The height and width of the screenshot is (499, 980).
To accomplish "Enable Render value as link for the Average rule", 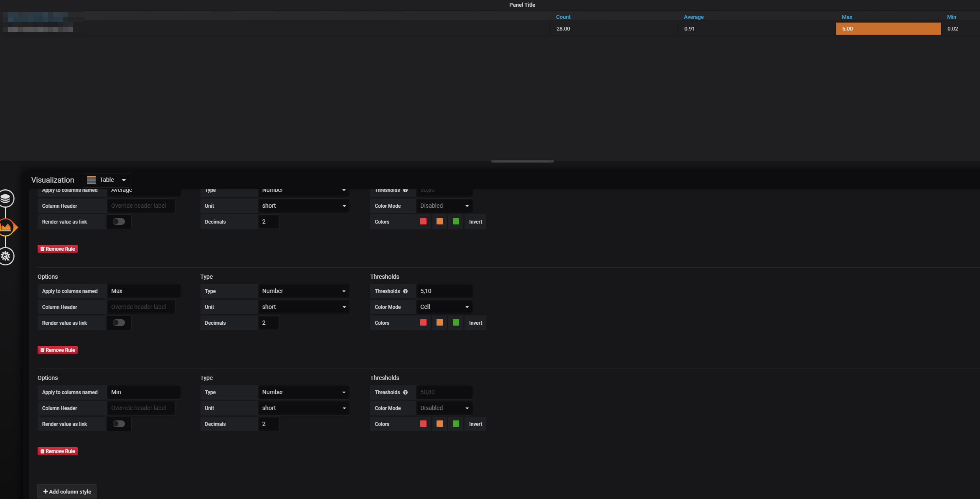I will pos(119,221).
